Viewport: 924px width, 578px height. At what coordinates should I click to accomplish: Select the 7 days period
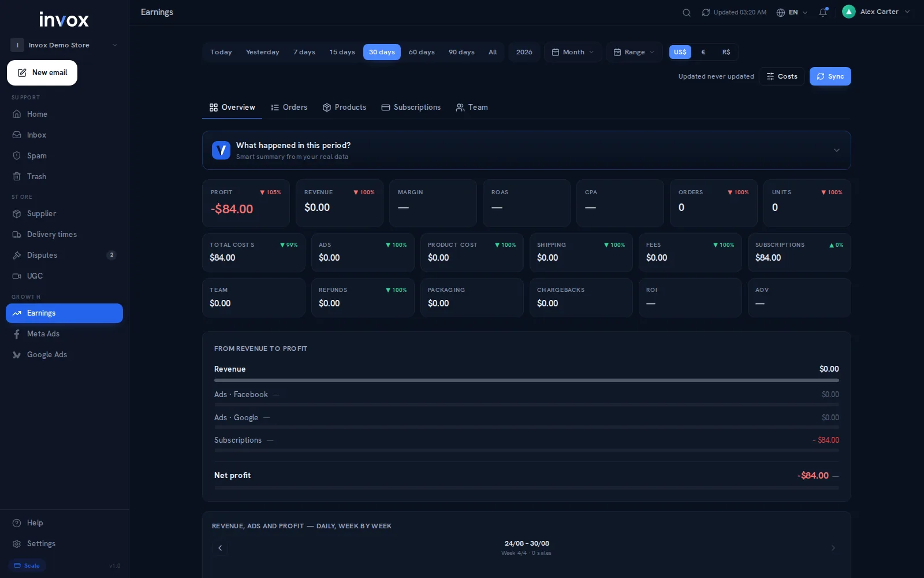pos(304,52)
